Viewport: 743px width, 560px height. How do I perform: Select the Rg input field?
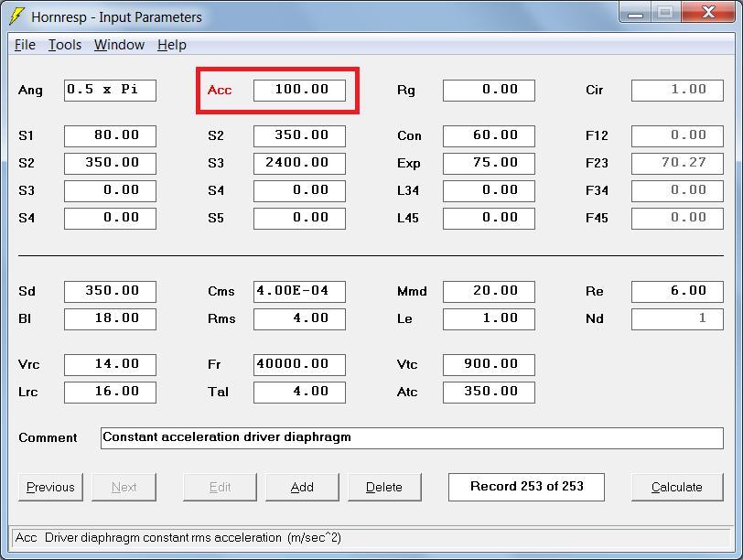pos(489,91)
